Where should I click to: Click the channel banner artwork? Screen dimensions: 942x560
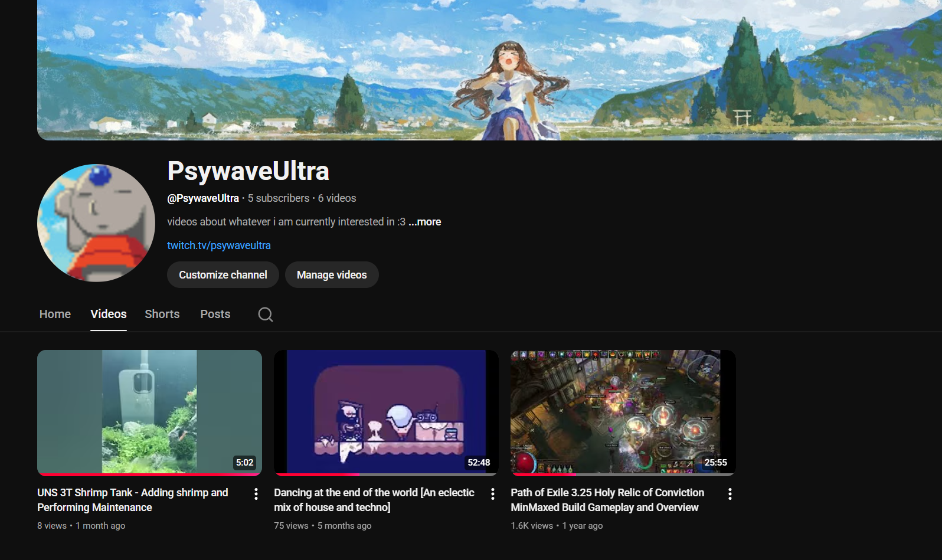[x=489, y=70]
